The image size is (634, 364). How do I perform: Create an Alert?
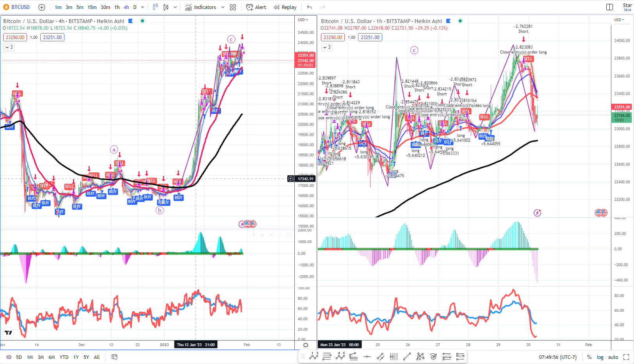256,7
